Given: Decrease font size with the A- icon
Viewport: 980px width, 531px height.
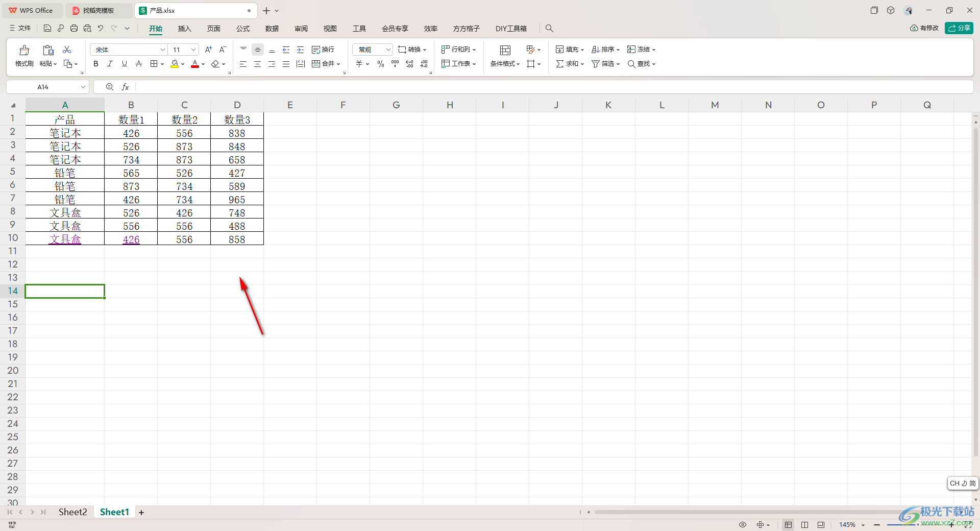Looking at the screenshot, I should tap(223, 50).
